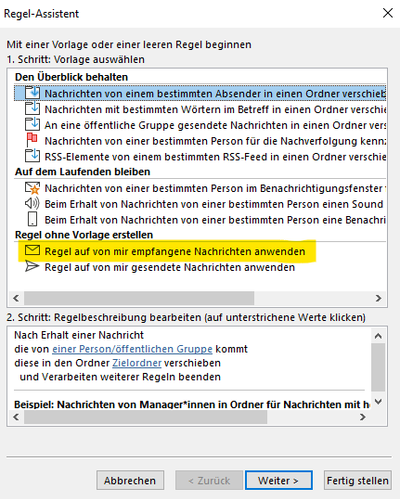Click the folder icon beside 'An eine öffentliche Gruppe gesendete Nachrichten'

[32, 125]
